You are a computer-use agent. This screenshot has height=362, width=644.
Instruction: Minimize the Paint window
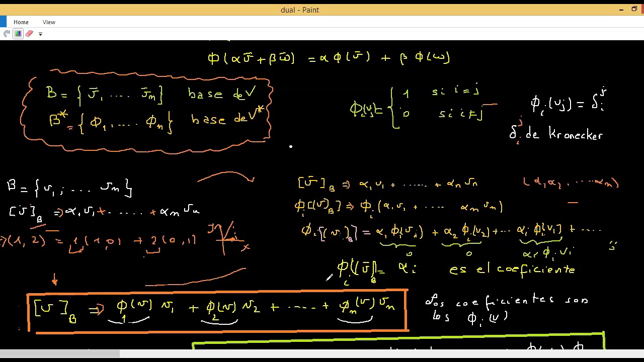pos(622,10)
